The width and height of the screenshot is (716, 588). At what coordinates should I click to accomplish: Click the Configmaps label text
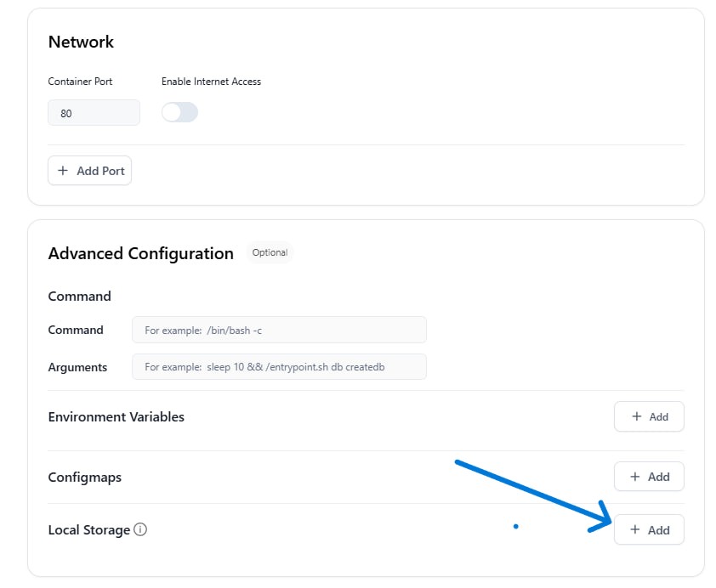[84, 478]
